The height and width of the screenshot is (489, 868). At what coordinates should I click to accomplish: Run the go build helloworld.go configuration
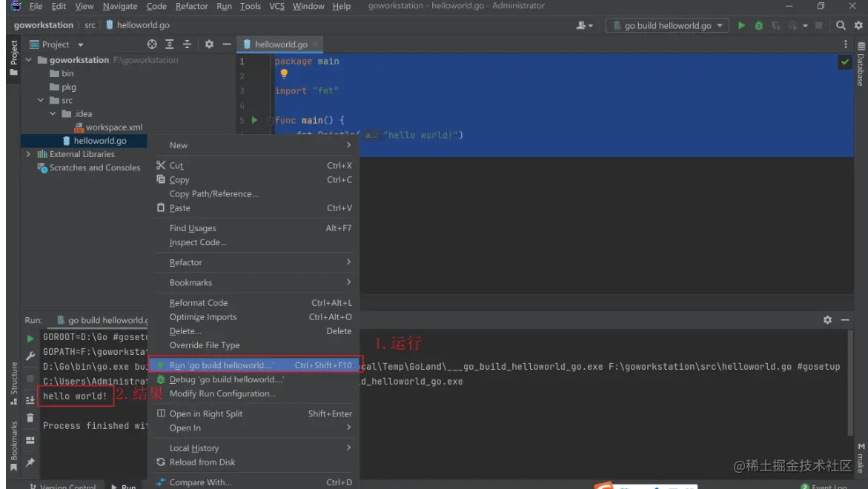pos(741,25)
